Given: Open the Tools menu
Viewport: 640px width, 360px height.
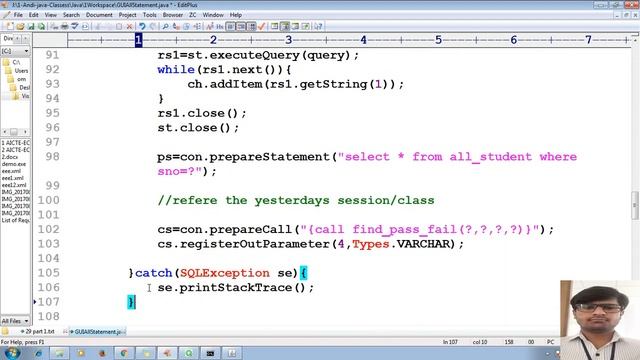Looking at the screenshot, I should point(149,15).
